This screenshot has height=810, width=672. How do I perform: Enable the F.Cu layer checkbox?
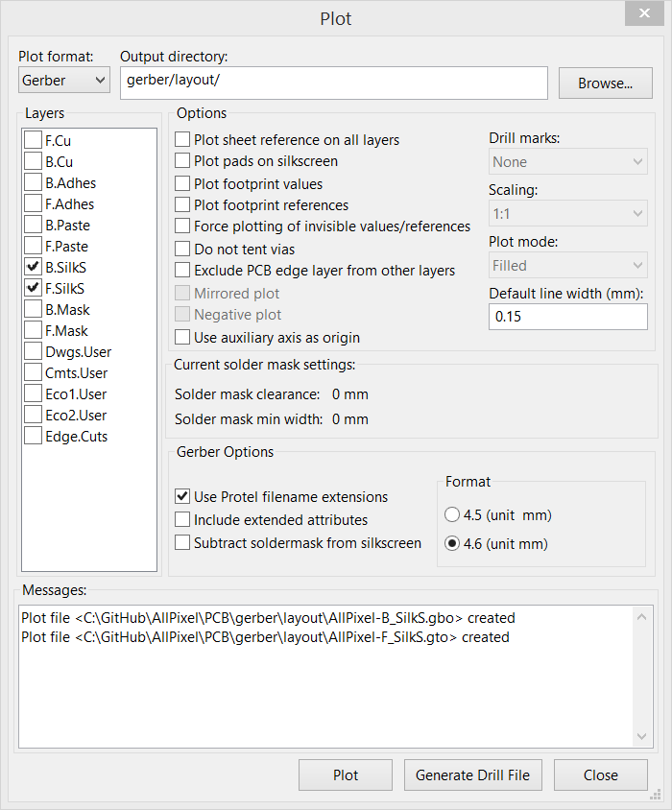click(x=32, y=140)
